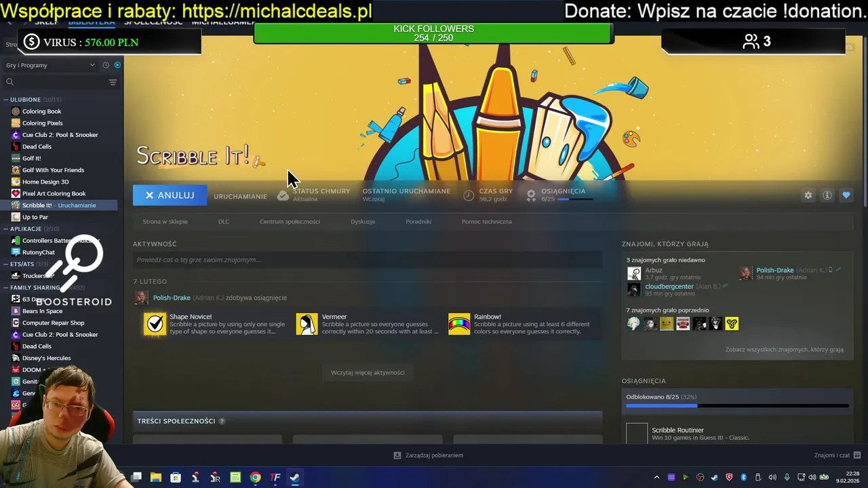The width and height of the screenshot is (868, 488).
Task: Select Golf It! in the library list
Action: [31, 159]
